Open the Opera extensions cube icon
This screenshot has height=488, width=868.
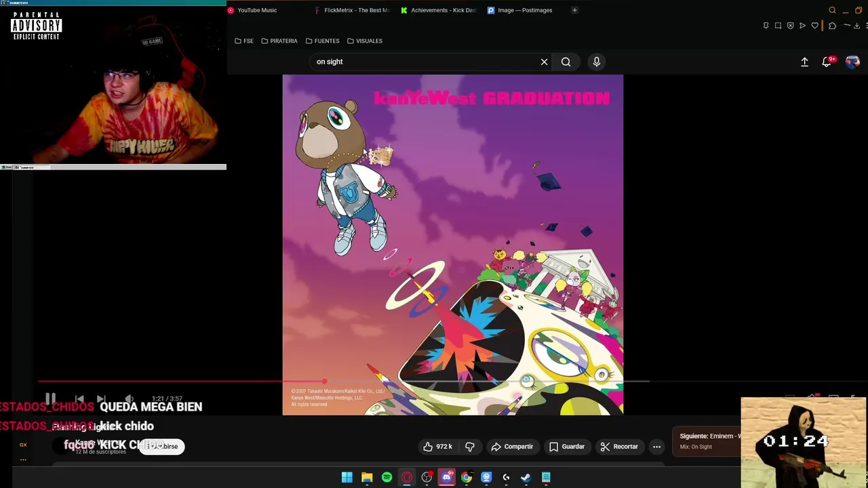[x=832, y=26]
